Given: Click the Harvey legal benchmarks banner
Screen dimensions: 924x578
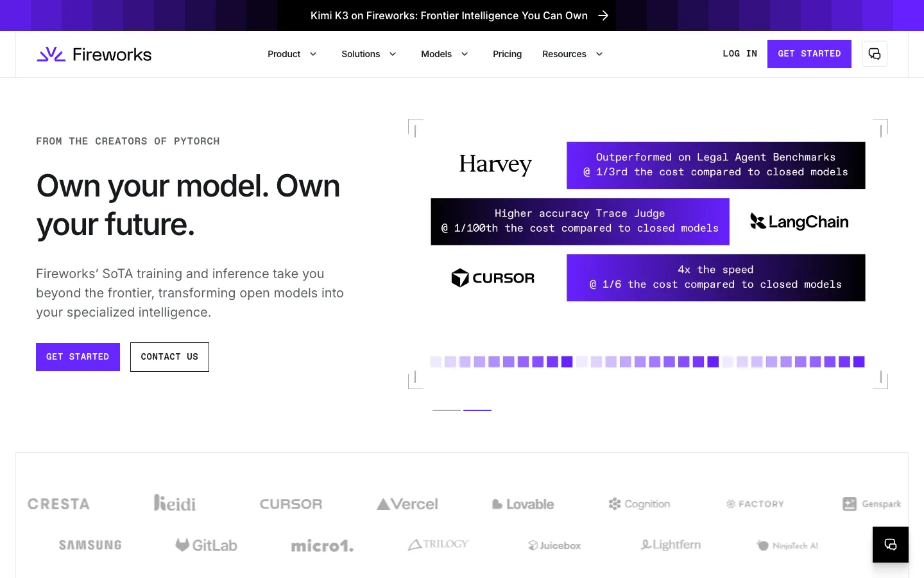Looking at the screenshot, I should click(x=716, y=165).
